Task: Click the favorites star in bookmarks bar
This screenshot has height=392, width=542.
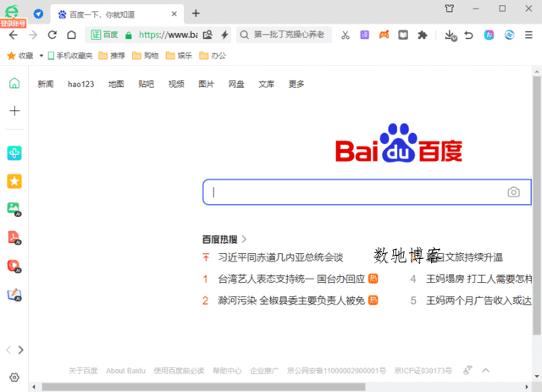Action: pos(11,56)
